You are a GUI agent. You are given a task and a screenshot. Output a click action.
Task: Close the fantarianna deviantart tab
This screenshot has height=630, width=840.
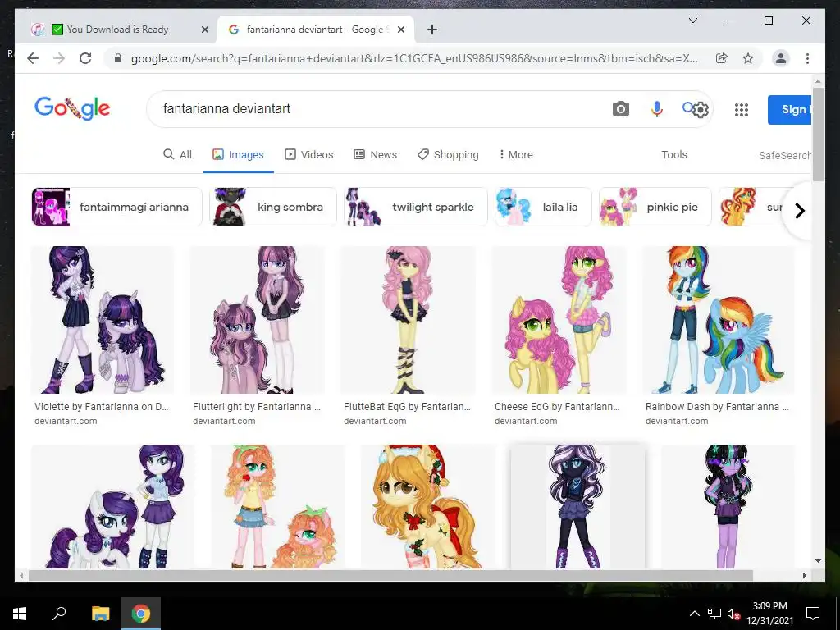point(400,30)
